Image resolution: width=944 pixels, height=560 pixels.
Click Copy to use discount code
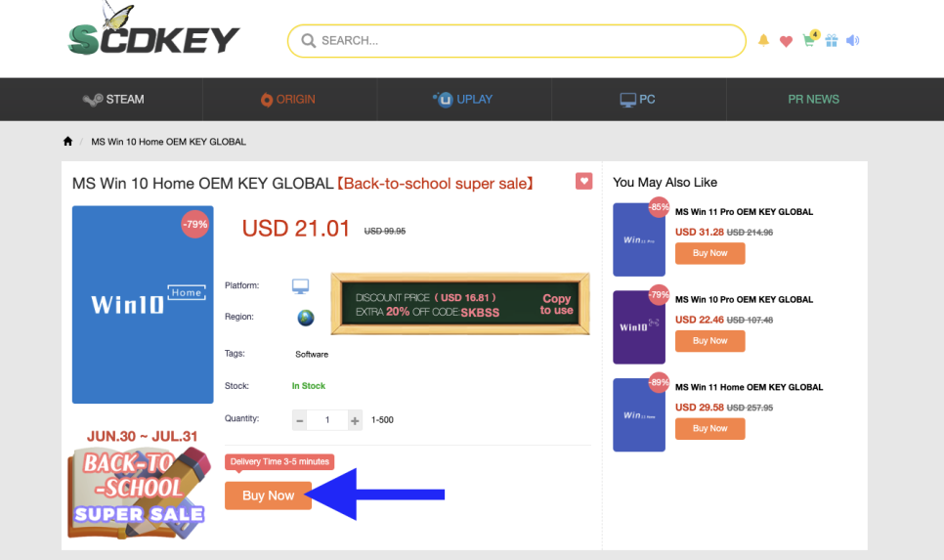coord(556,304)
